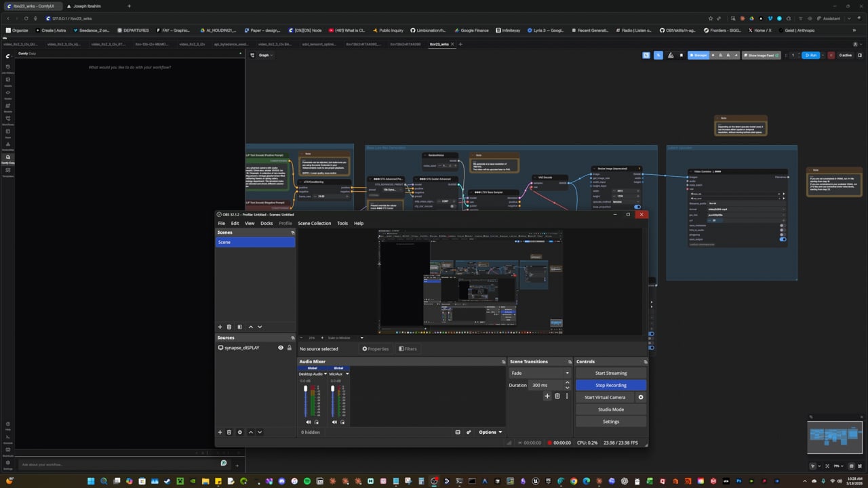
Task: Click the Stop Recording button
Action: (611, 385)
